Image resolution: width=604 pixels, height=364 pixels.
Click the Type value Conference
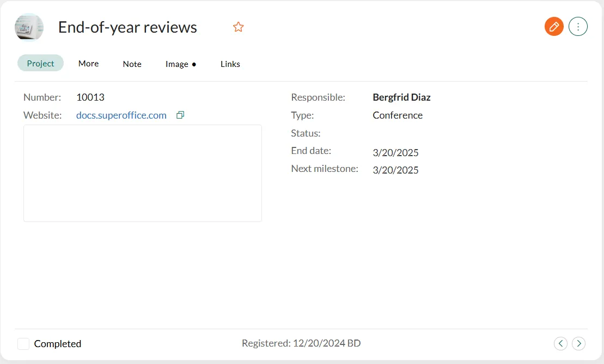[x=397, y=115]
